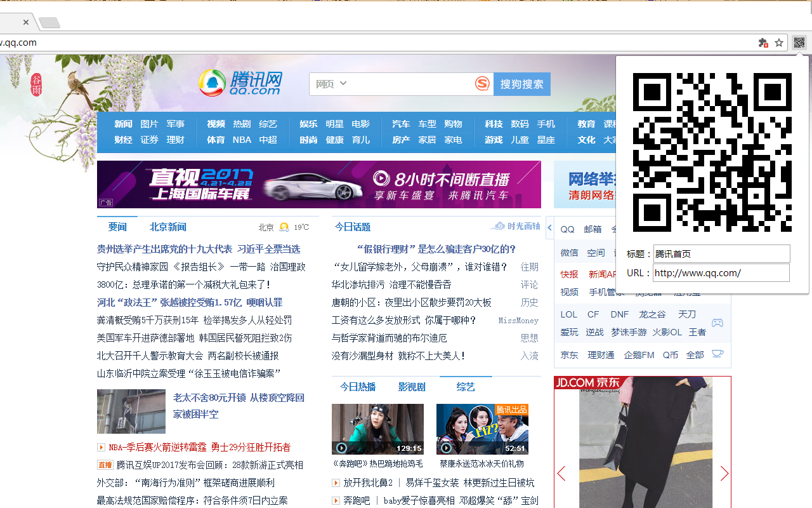This screenshot has width=812, height=508.
Task: Select the 影视剧 tab
Action: (x=412, y=387)
